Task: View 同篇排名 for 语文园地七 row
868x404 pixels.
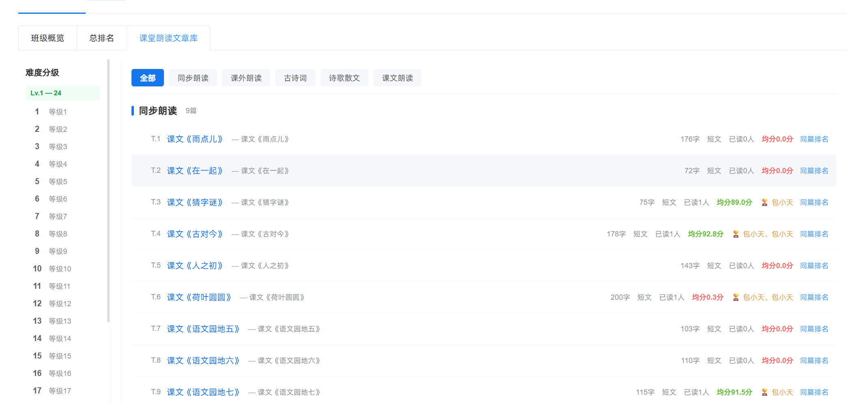Action: tap(814, 392)
